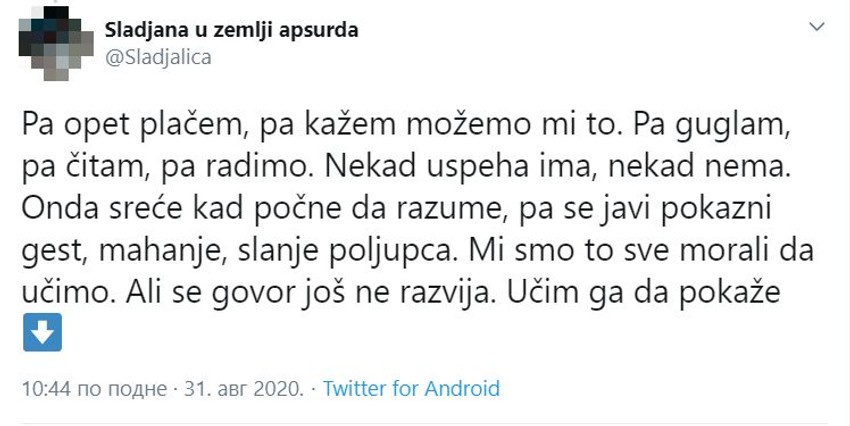The width and height of the screenshot is (850, 426).
Task: Open the profile name Sladjana u zemlji apsurda
Action: [x=231, y=30]
